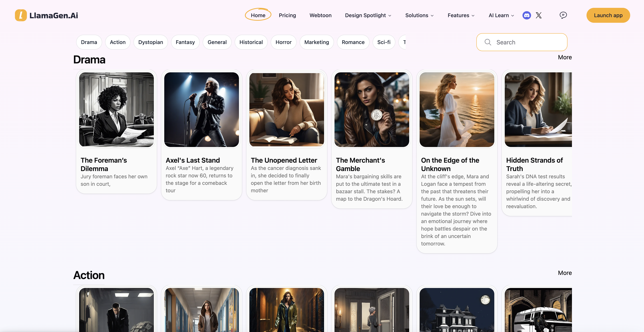Focus the Search input field
Viewport: 644px width, 332px height.
(528, 42)
